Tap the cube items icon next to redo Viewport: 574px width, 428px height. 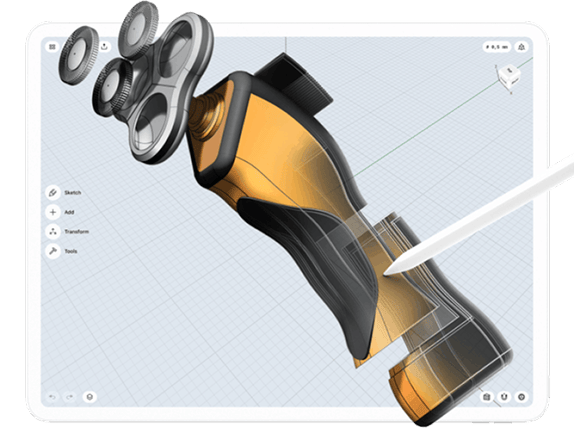pos(90,397)
